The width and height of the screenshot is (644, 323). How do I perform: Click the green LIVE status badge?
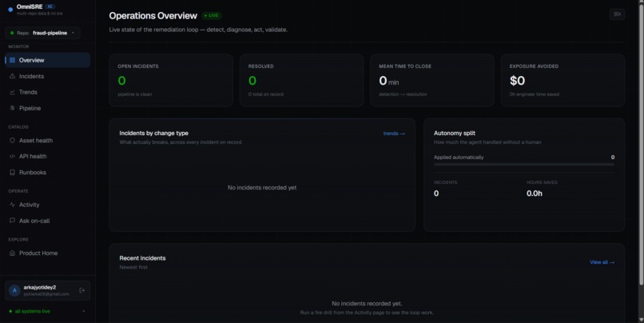click(x=212, y=16)
